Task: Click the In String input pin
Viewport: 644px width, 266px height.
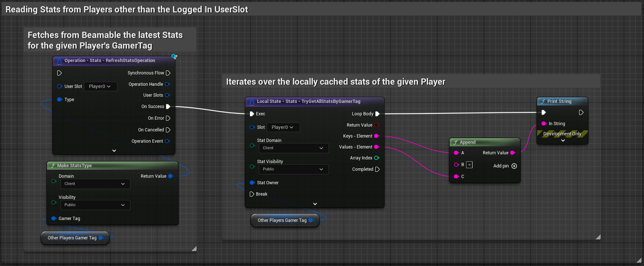Action: pos(544,124)
